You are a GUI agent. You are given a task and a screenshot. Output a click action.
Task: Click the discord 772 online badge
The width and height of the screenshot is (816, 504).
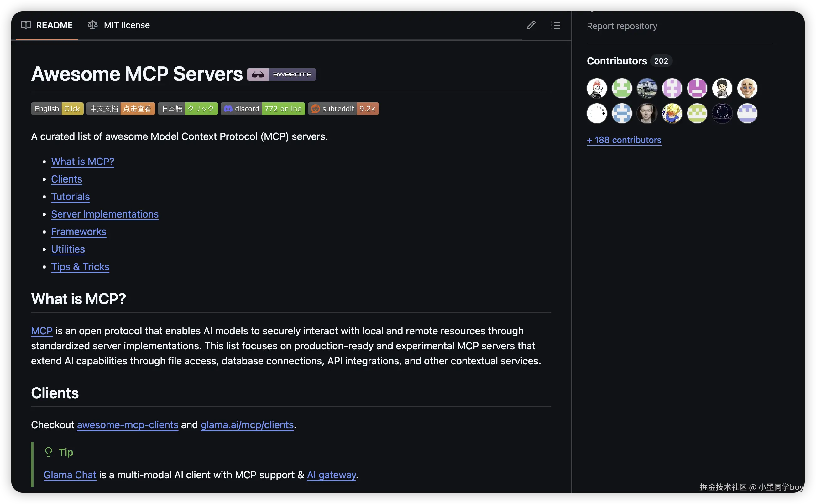(263, 109)
